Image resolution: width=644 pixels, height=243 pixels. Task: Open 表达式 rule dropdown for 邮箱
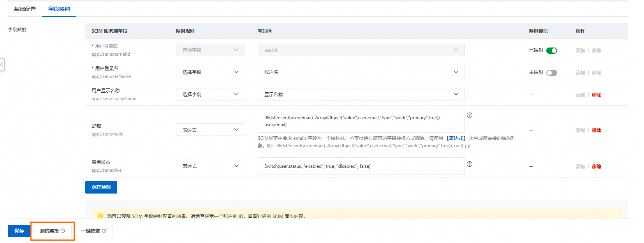click(211, 130)
